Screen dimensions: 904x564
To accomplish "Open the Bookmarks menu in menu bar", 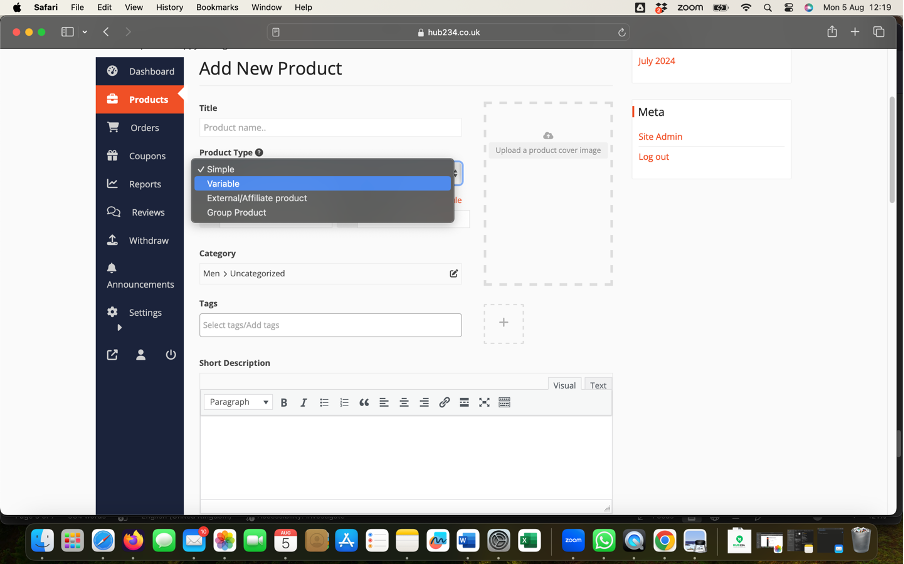I will tap(217, 7).
